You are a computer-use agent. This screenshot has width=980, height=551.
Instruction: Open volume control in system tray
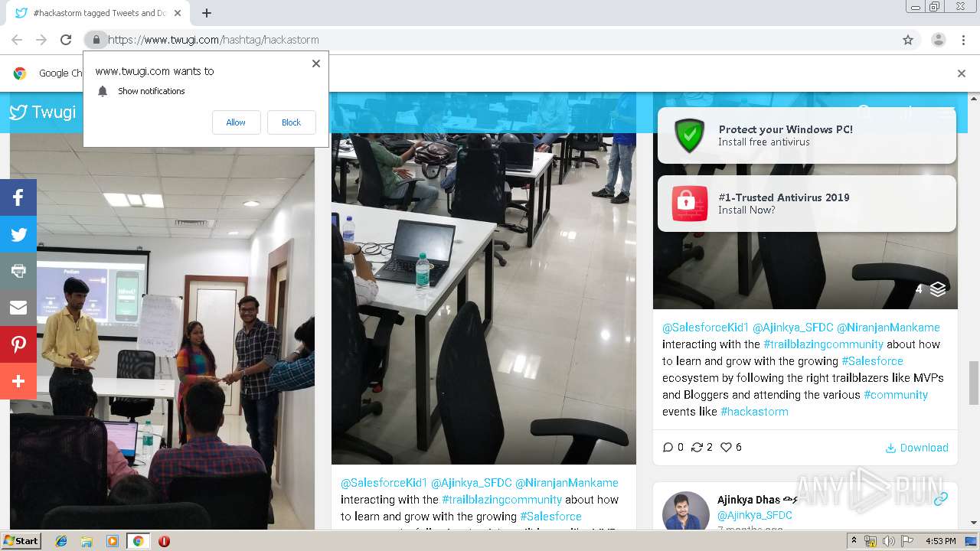[x=888, y=541]
